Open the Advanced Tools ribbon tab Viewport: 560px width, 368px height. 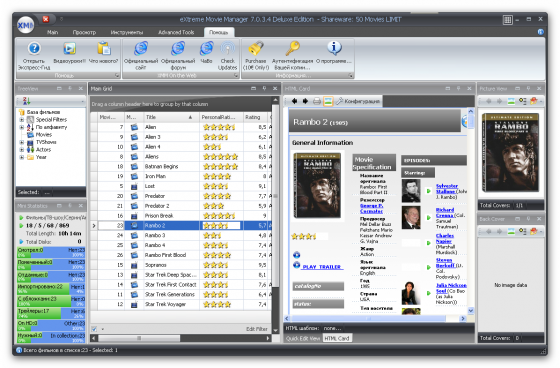(x=176, y=32)
